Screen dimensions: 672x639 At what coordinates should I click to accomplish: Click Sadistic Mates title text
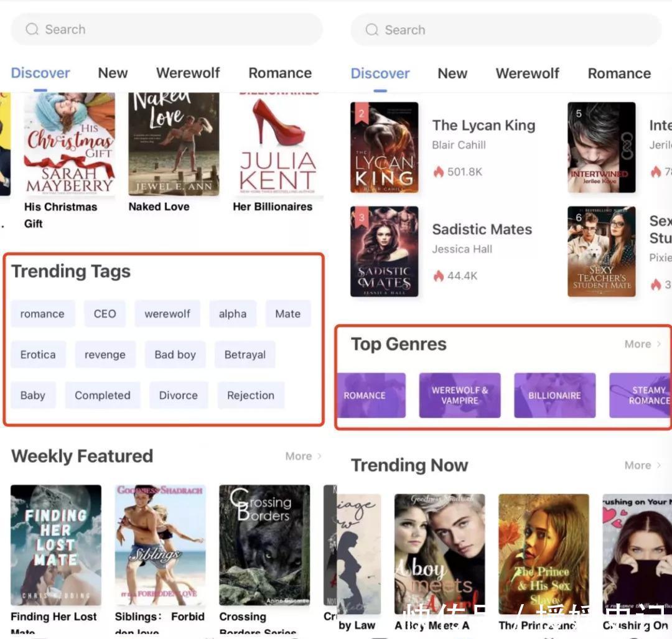(482, 230)
